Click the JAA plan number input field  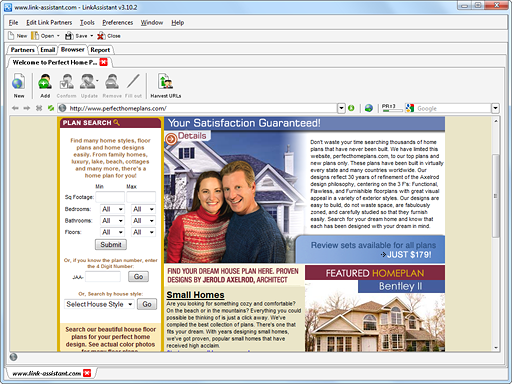point(103,277)
